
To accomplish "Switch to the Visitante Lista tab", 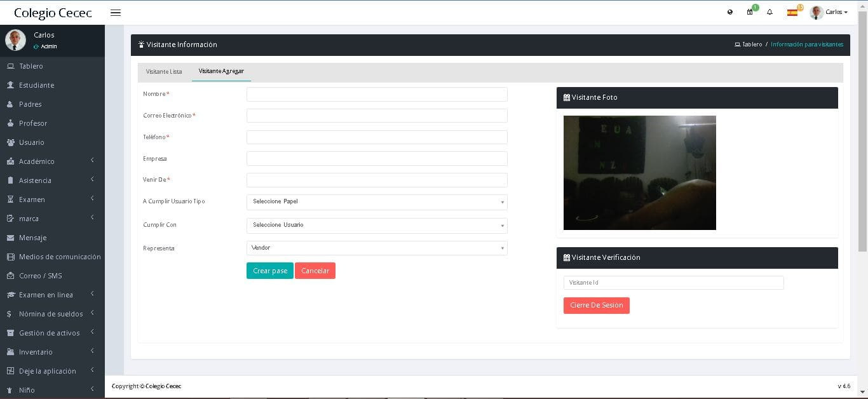I will pyautogui.click(x=163, y=72).
